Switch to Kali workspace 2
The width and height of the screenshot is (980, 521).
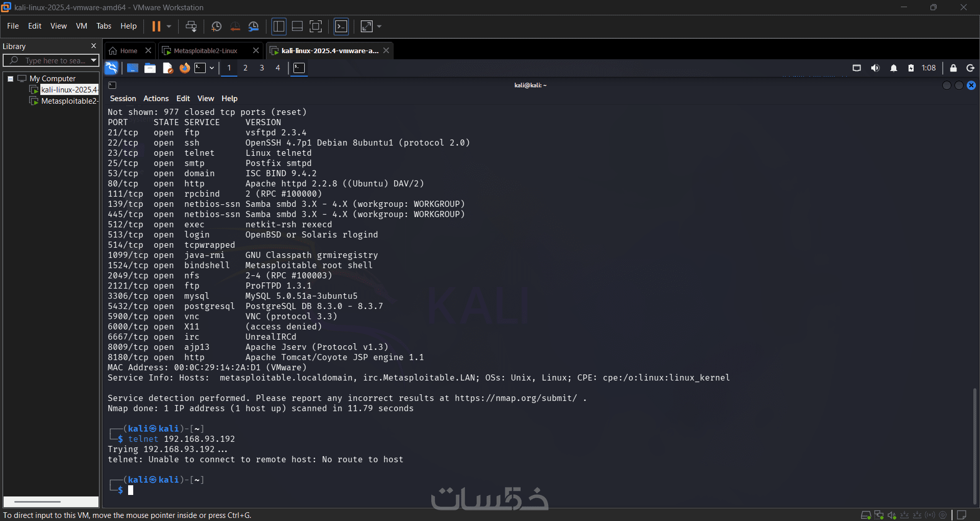(x=246, y=68)
